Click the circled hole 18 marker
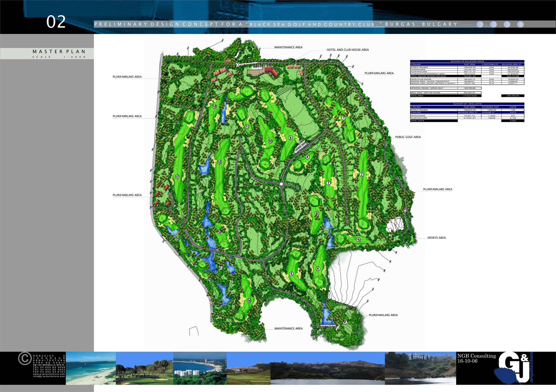This screenshot has width=556, height=392. pyautogui.click(x=214, y=107)
